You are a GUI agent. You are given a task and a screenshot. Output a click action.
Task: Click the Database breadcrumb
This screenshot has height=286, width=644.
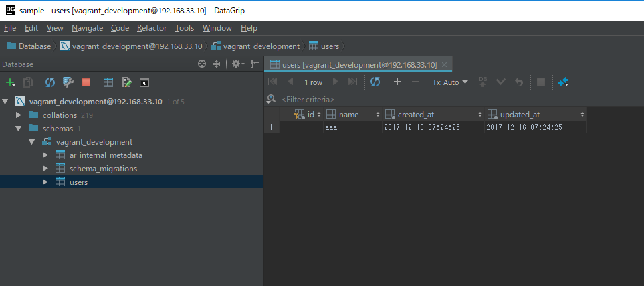pos(29,46)
